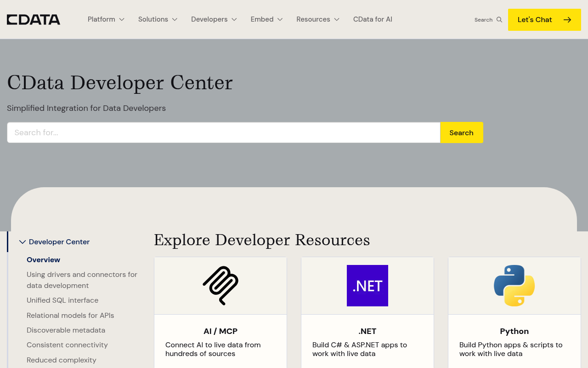Click 'Simplified Integration for Data Developers' text
Viewport: 588px width, 368px height.
click(x=86, y=108)
